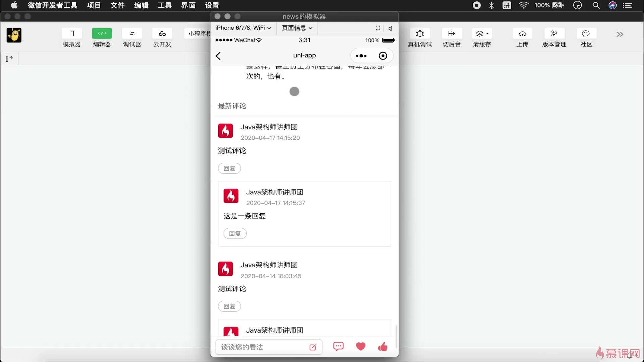Image resolution: width=644 pixels, height=362 pixels.
Task: Click the red edit pencil icon in the input
Action: click(x=313, y=347)
